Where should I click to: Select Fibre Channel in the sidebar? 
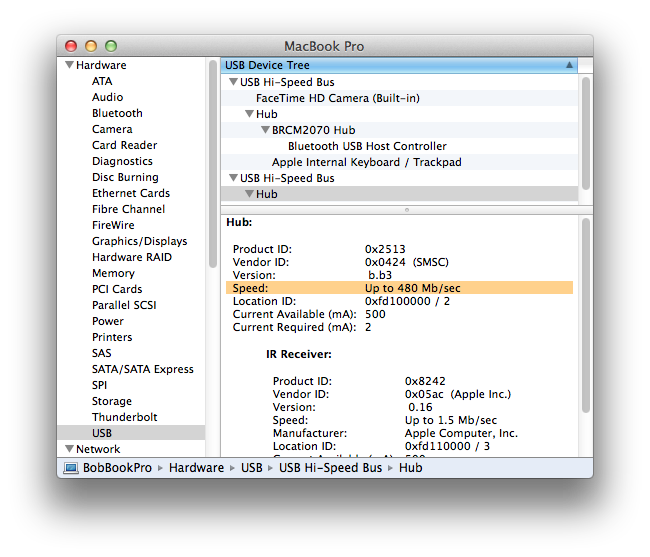tap(129, 209)
